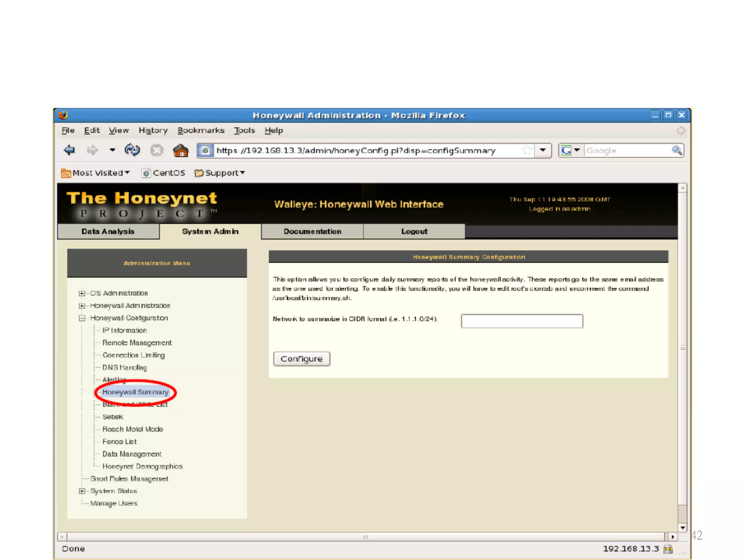Collapse the Honeywall Configuration tree node
The image size is (747, 560).
pyautogui.click(x=82, y=318)
